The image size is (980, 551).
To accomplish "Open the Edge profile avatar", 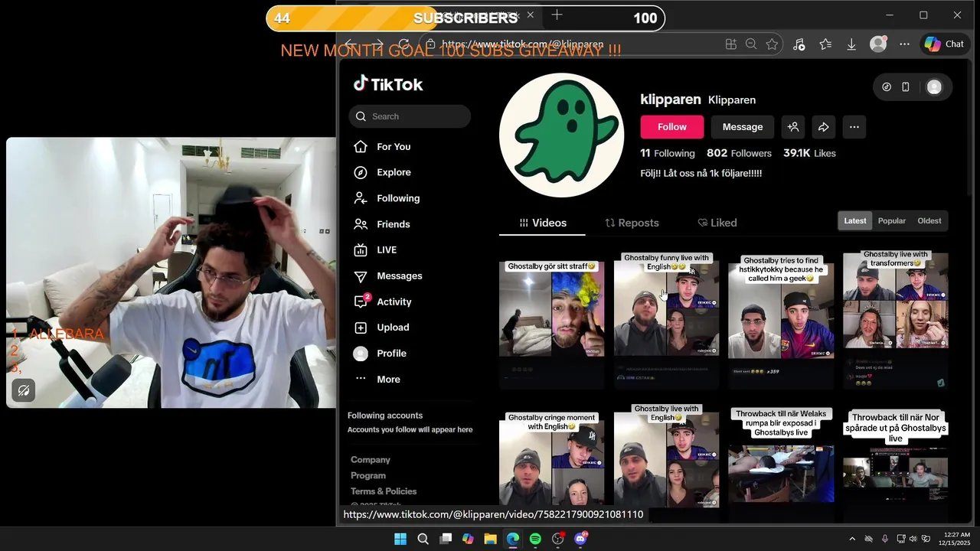I will 878,44.
